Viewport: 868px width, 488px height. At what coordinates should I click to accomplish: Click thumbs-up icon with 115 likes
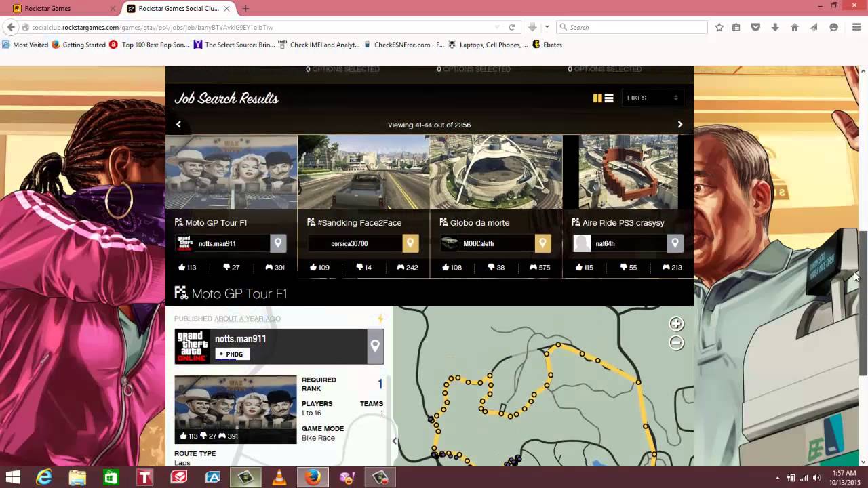(x=578, y=267)
